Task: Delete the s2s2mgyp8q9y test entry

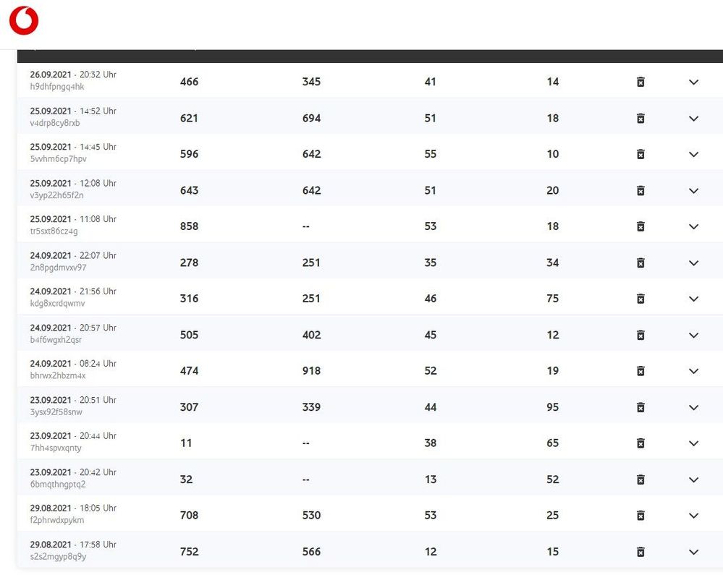Action: click(640, 552)
